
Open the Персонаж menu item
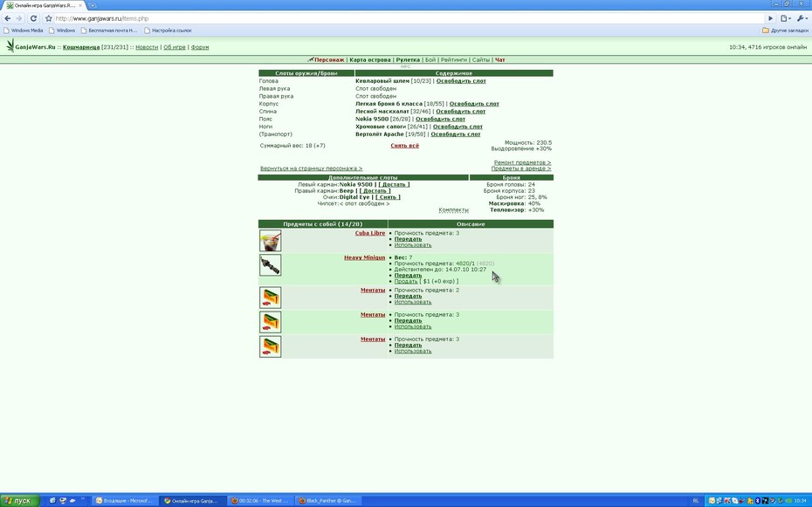(329, 60)
